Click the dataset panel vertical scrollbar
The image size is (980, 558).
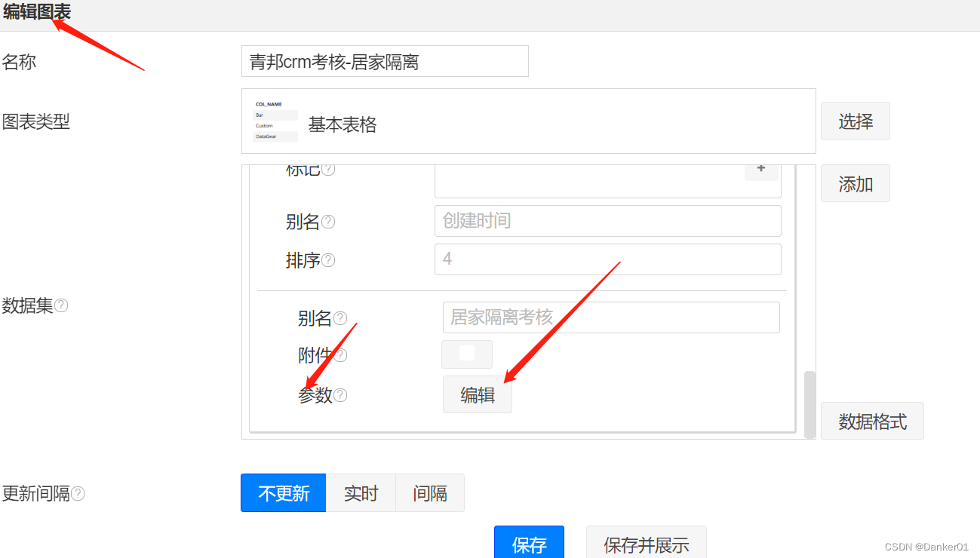tap(809, 404)
